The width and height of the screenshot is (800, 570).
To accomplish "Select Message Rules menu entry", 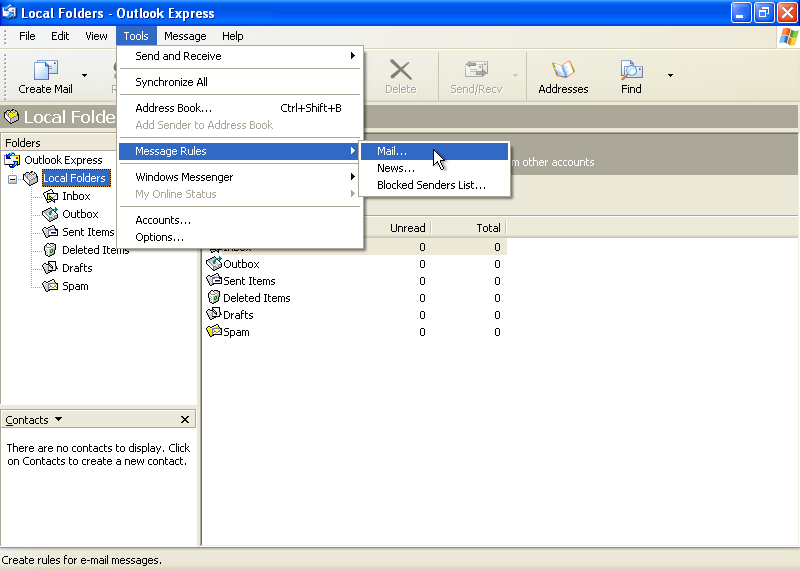I will pos(240,151).
